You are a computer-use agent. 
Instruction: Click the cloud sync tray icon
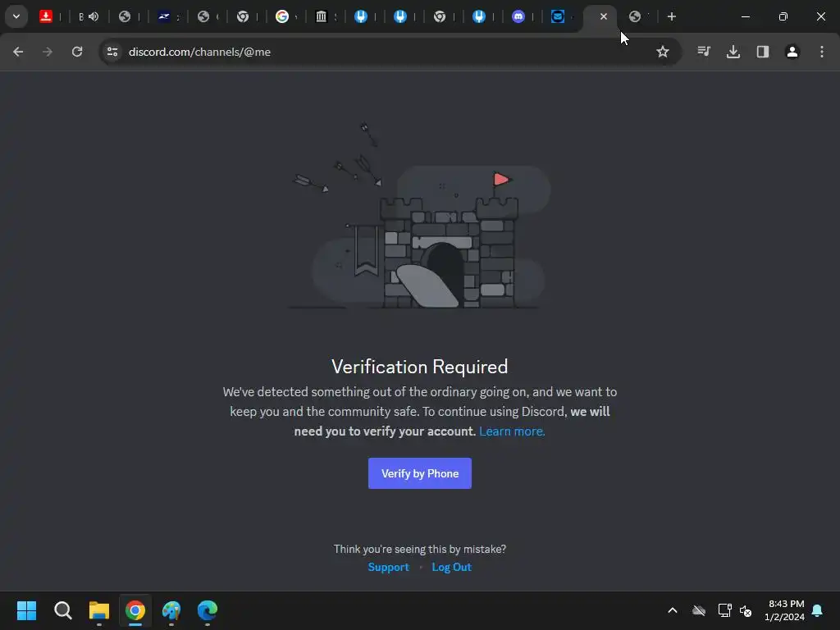pyautogui.click(x=699, y=610)
